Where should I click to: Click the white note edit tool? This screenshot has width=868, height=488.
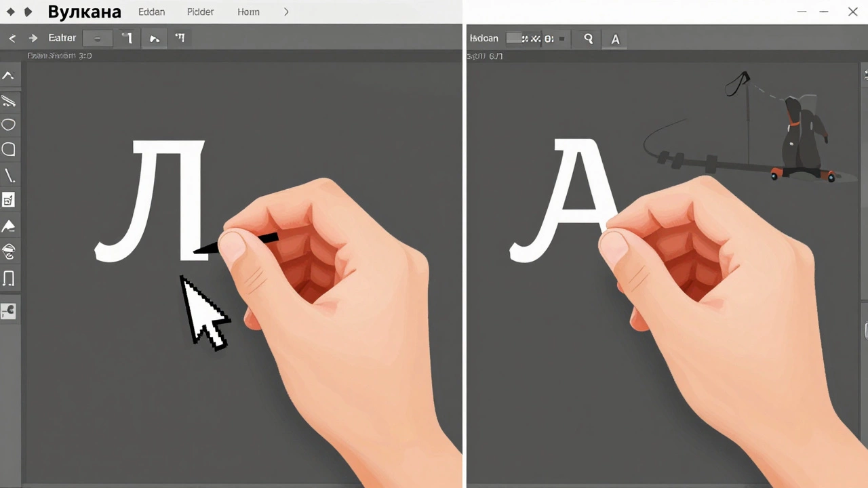pos(8,200)
